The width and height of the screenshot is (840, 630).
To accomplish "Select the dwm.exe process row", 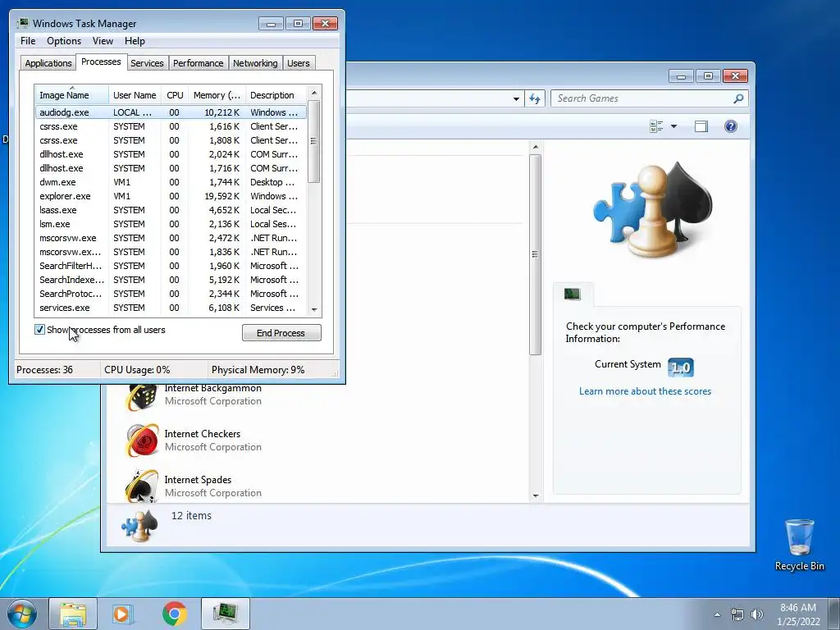I will pyautogui.click(x=171, y=182).
